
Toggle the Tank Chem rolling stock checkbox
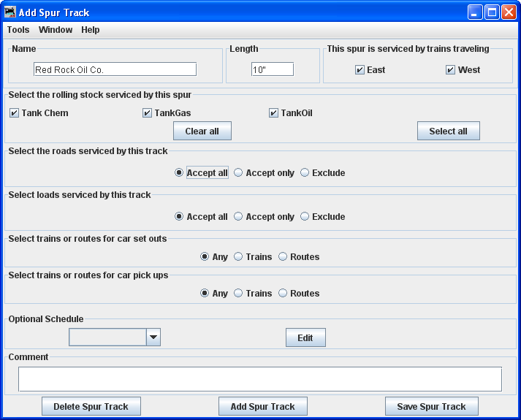coord(15,113)
